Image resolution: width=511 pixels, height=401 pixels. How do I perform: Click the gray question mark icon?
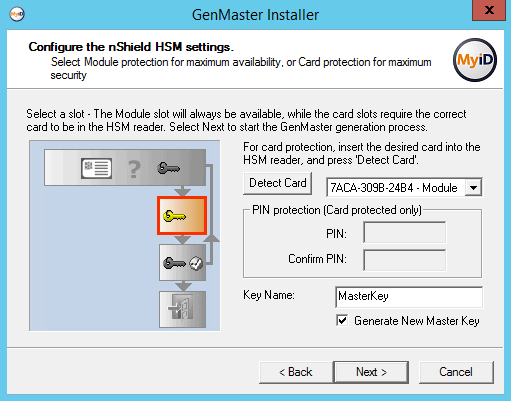click(134, 169)
